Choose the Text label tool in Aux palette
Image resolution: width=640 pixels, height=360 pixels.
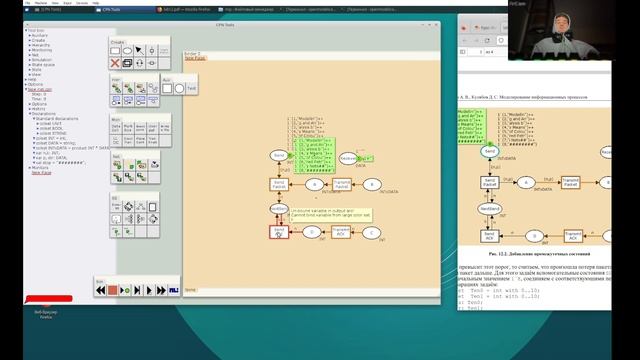(191, 88)
